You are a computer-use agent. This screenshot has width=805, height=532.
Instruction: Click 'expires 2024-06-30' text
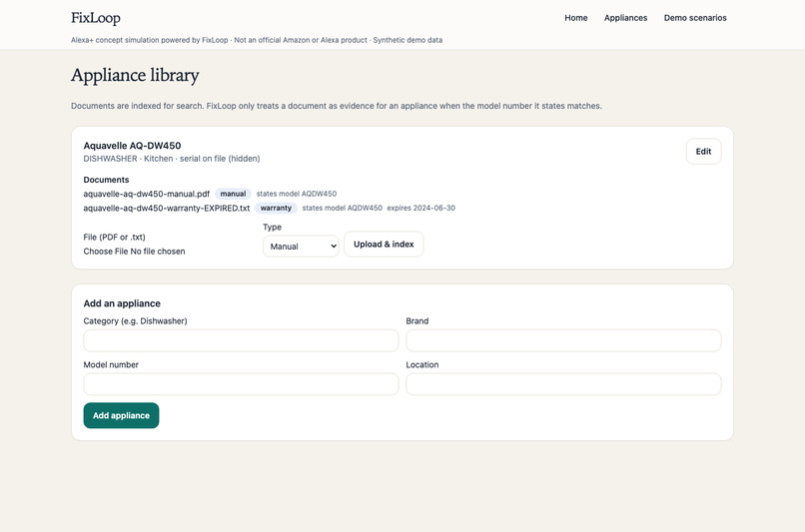click(x=421, y=209)
